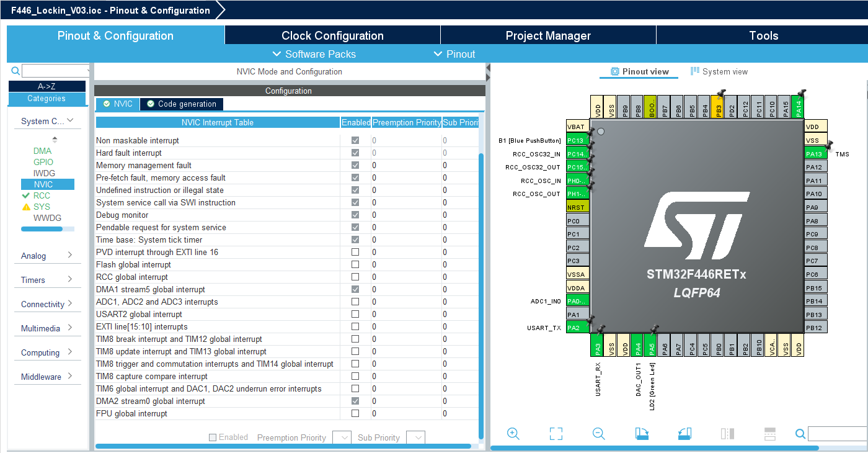The height and width of the screenshot is (453, 868).
Task: Toggle vertical split view icon
Action: (727, 434)
